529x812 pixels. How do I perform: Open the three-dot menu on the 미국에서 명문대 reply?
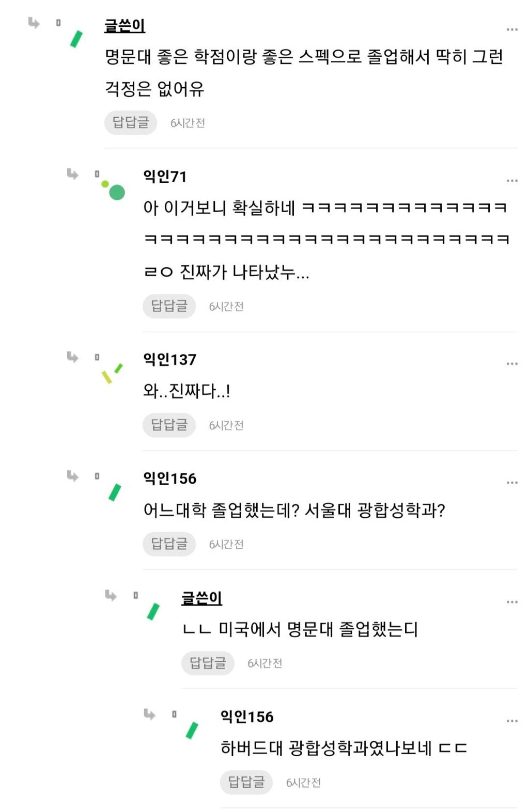[x=511, y=602]
